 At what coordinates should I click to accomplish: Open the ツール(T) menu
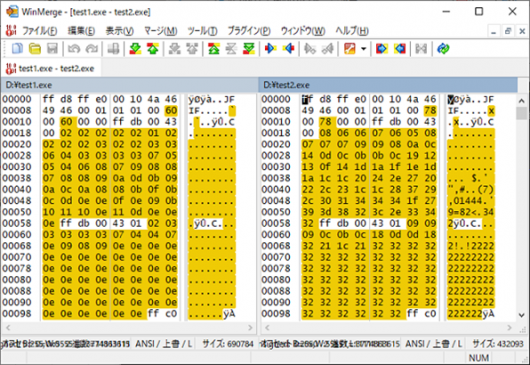pos(202,31)
